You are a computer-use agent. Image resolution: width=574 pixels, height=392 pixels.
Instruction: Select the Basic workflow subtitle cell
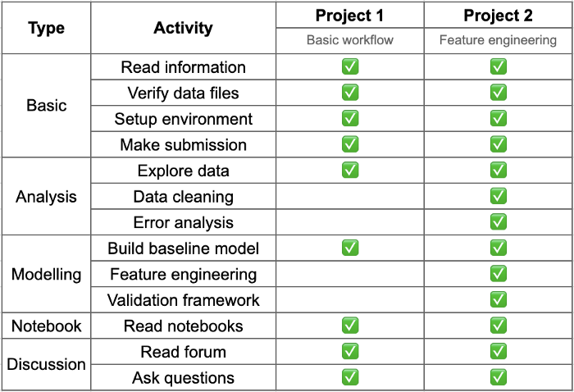350,40
